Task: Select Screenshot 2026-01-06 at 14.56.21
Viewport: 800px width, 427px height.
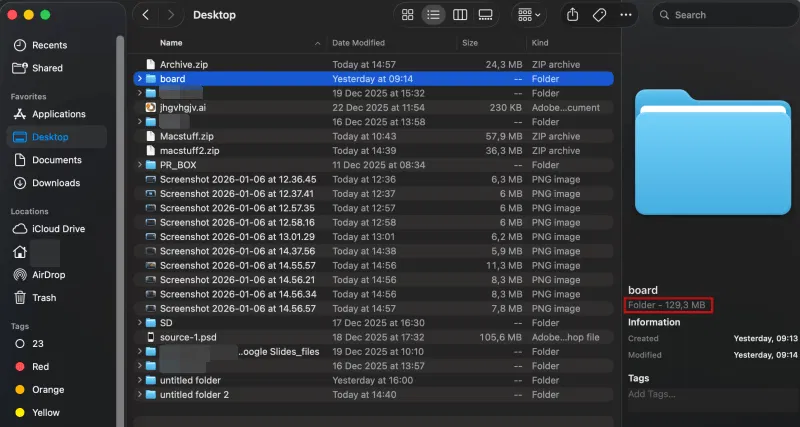Action: click(373, 280)
